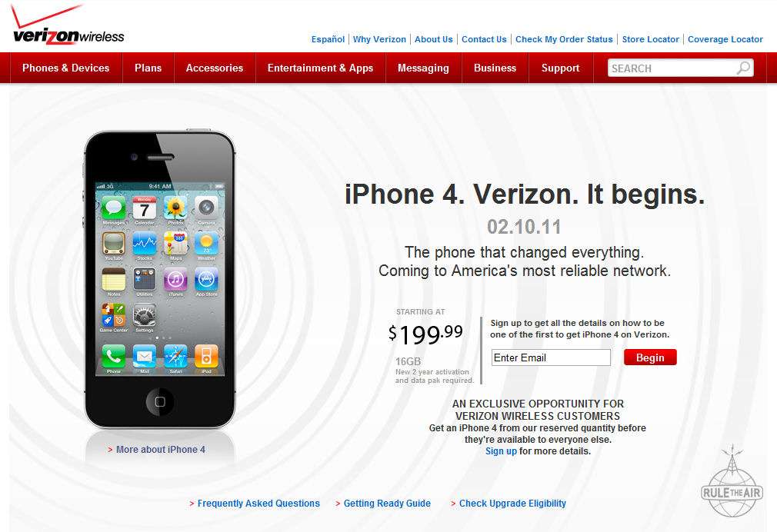Viewport: 777px width, 532px height.
Task: Open Check My Order Status link
Action: click(x=564, y=39)
